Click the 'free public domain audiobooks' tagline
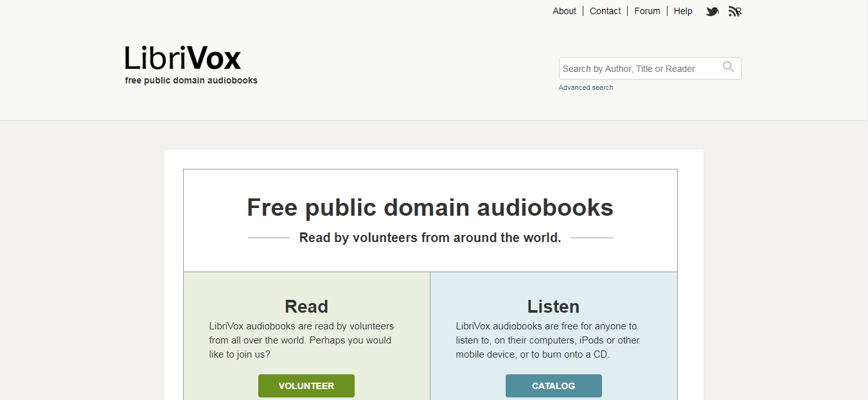This screenshot has height=400, width=868. click(191, 80)
